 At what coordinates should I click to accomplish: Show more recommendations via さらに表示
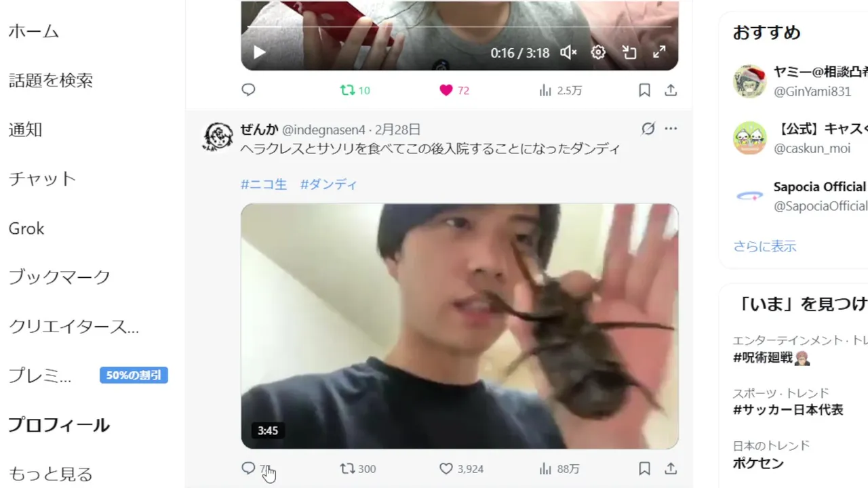764,246
